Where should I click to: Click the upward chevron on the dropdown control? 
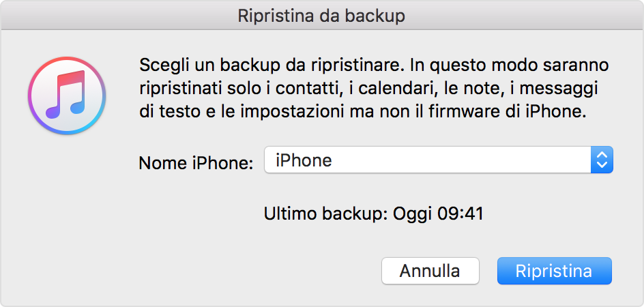click(602, 155)
